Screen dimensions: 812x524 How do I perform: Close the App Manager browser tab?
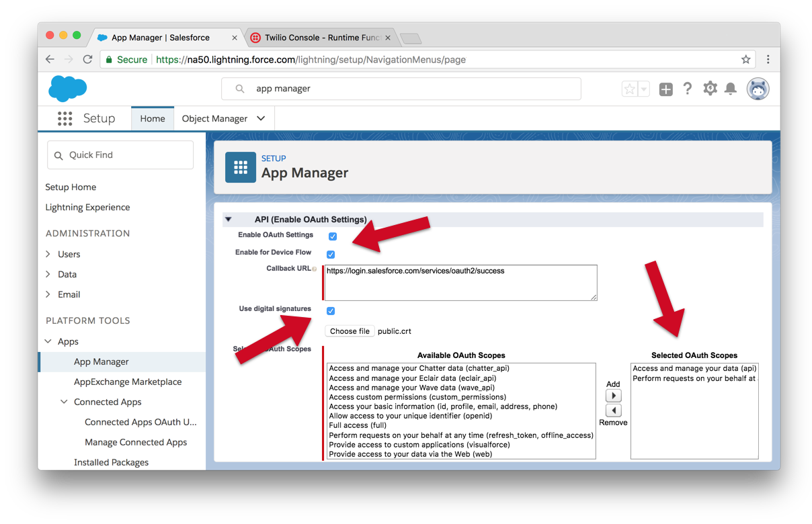[235, 38]
